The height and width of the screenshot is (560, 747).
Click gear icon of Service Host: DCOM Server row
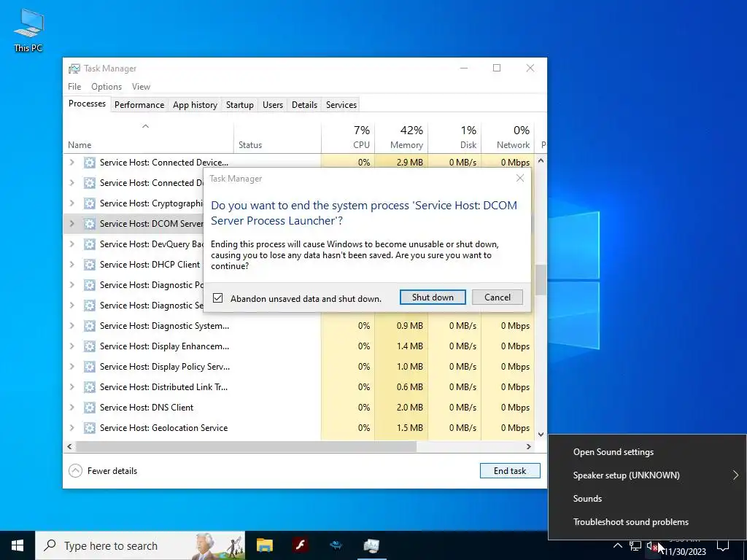click(89, 224)
